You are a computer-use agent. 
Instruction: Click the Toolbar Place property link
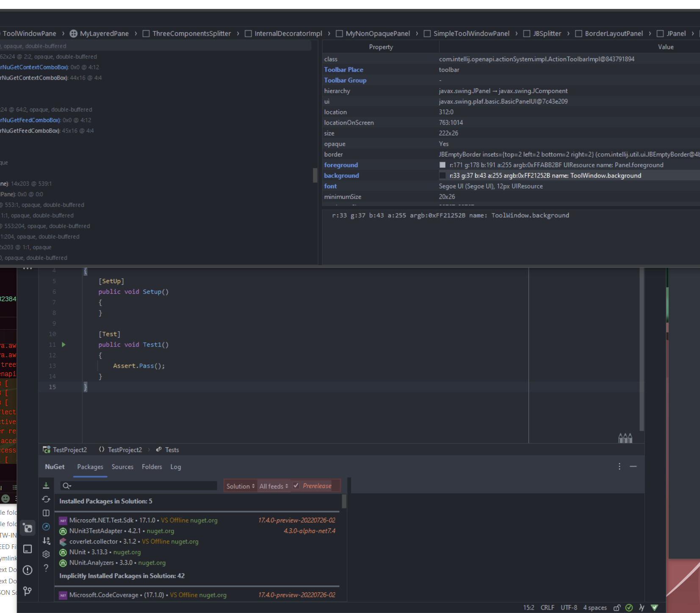click(343, 69)
